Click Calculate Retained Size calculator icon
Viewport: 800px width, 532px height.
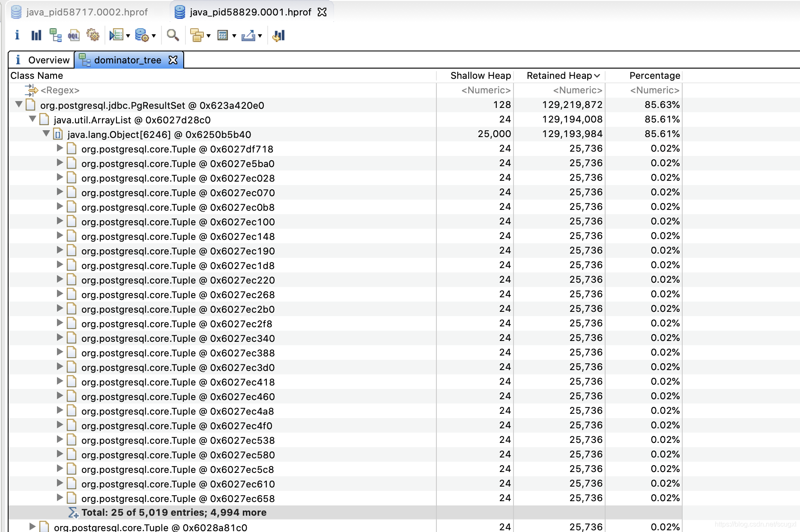[x=223, y=35]
